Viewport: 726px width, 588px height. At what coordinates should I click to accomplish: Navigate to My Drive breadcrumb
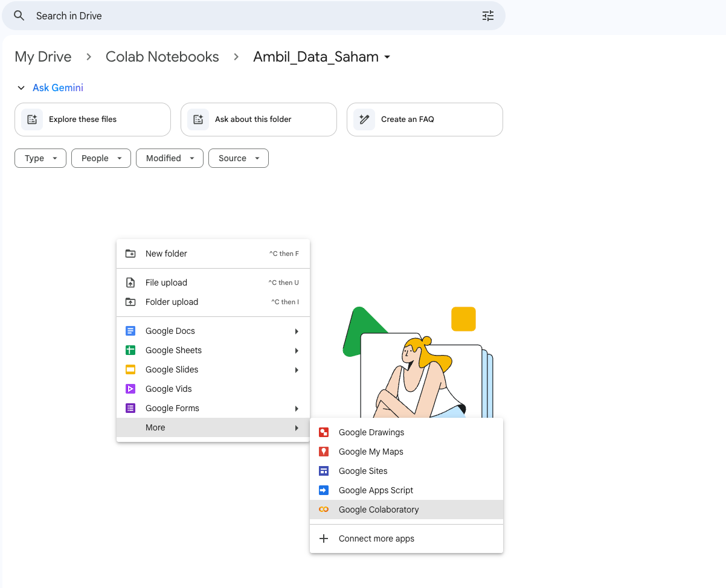[43, 57]
